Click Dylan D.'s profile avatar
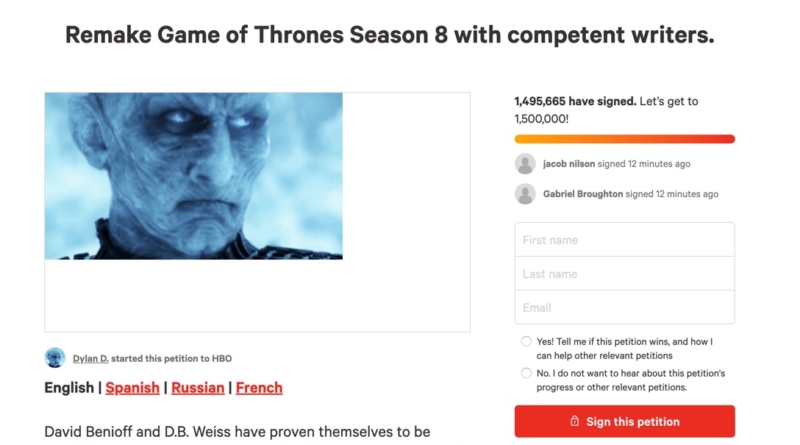This screenshot has height=445, width=800. pos(55,358)
